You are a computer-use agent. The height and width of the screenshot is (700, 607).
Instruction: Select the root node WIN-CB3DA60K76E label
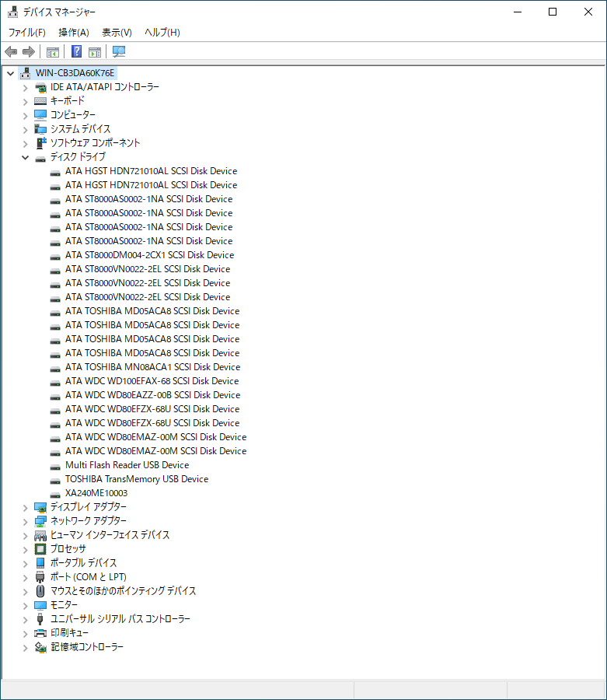(75, 73)
